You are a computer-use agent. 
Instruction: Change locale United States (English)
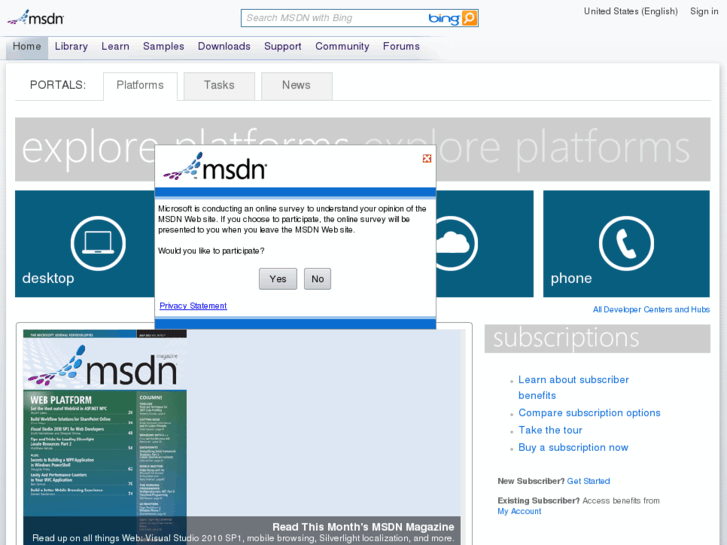(631, 11)
